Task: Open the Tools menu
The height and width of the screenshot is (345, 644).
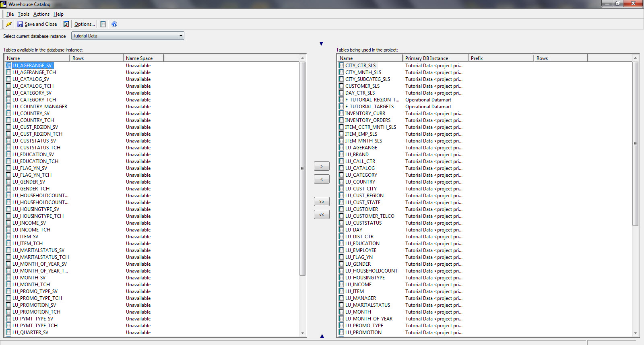Action: 23,14
